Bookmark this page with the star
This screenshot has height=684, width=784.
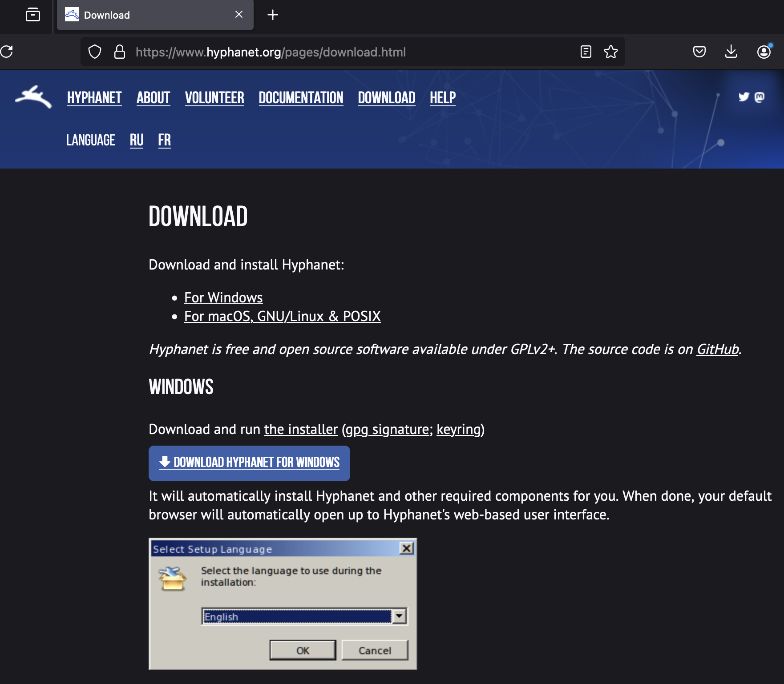pyautogui.click(x=610, y=52)
